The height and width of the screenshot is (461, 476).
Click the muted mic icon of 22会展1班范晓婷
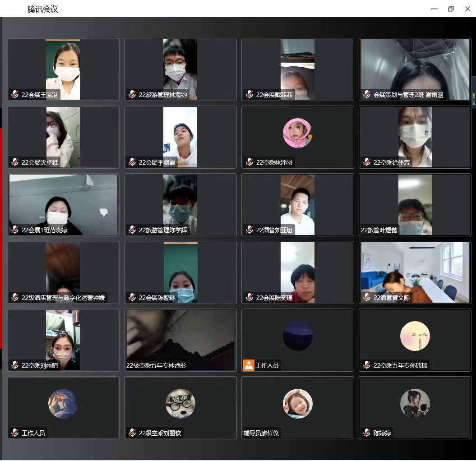click(x=15, y=230)
